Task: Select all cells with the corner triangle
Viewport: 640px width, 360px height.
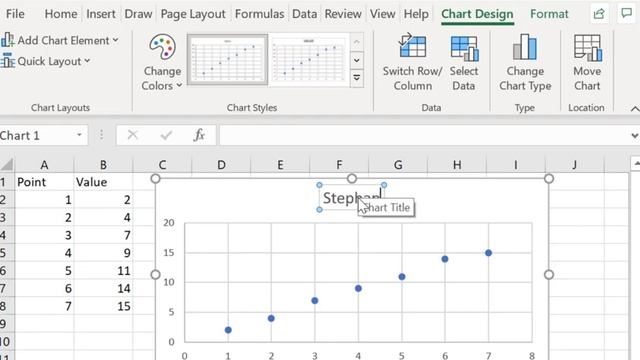Action: tap(7, 164)
